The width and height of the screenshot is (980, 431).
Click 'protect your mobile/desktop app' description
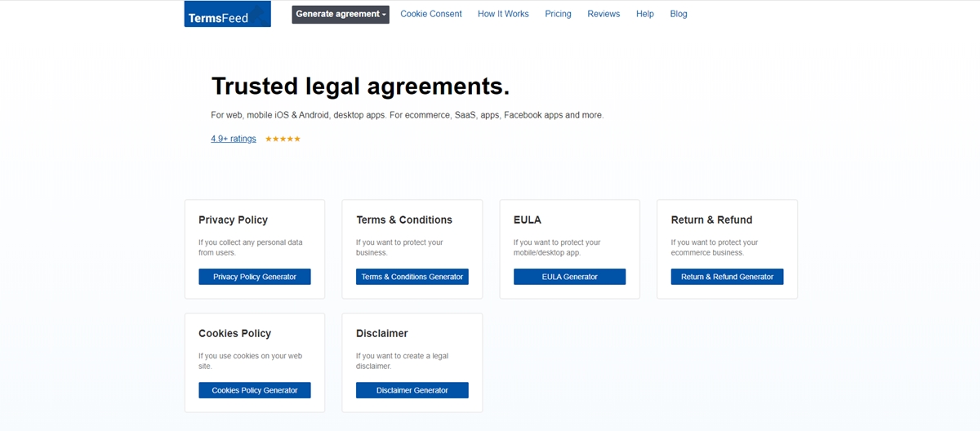(x=557, y=247)
